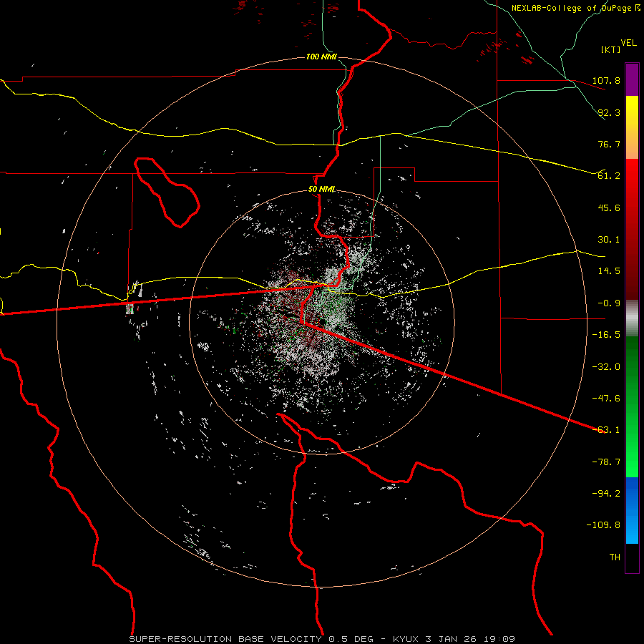The image size is (644, 644).
Task: Click the -109.8 legend value
Action: click(603, 525)
